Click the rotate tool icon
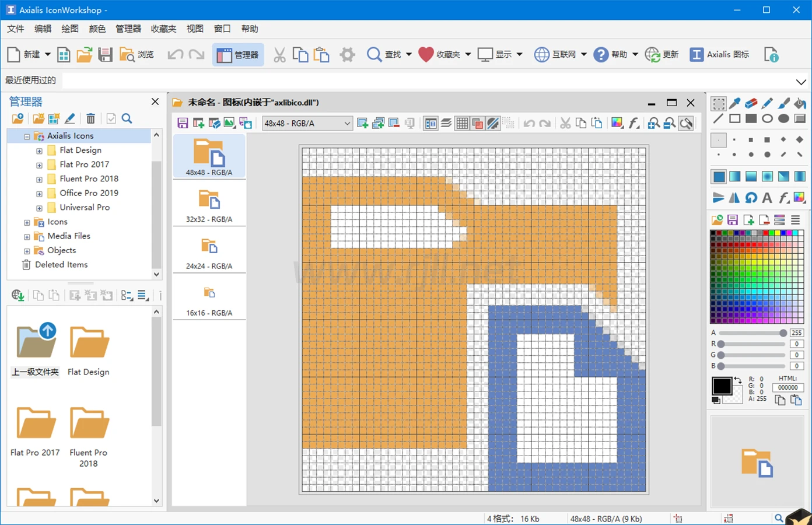Viewport: 812px width, 525px height. coord(751,198)
